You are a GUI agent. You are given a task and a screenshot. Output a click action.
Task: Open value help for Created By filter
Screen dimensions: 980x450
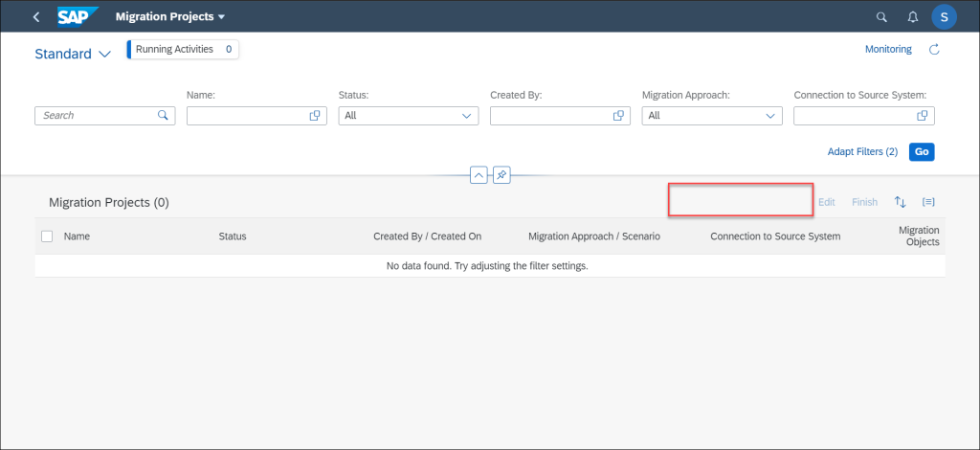619,116
